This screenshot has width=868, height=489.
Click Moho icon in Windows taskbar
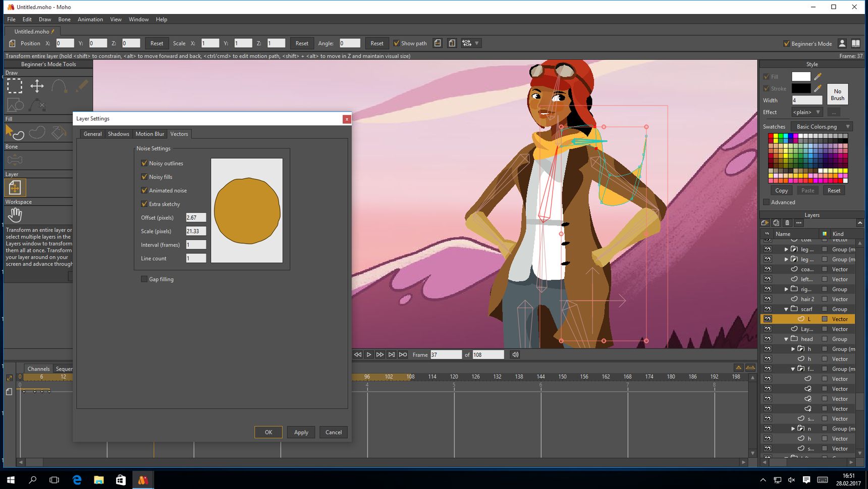click(x=143, y=480)
